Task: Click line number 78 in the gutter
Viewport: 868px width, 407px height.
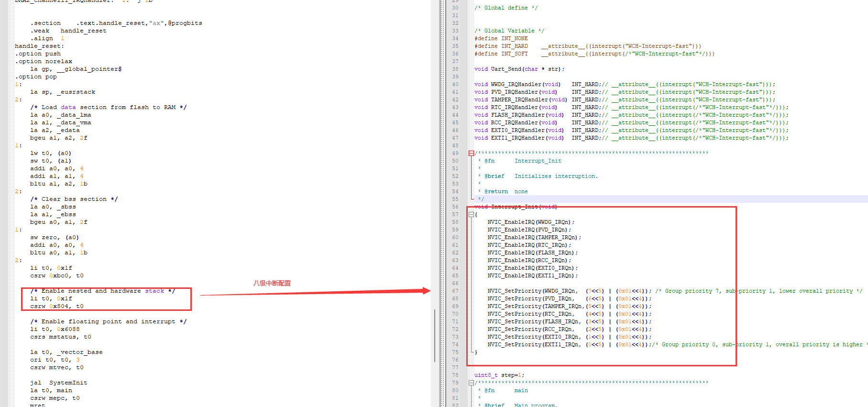Action: tap(455, 375)
